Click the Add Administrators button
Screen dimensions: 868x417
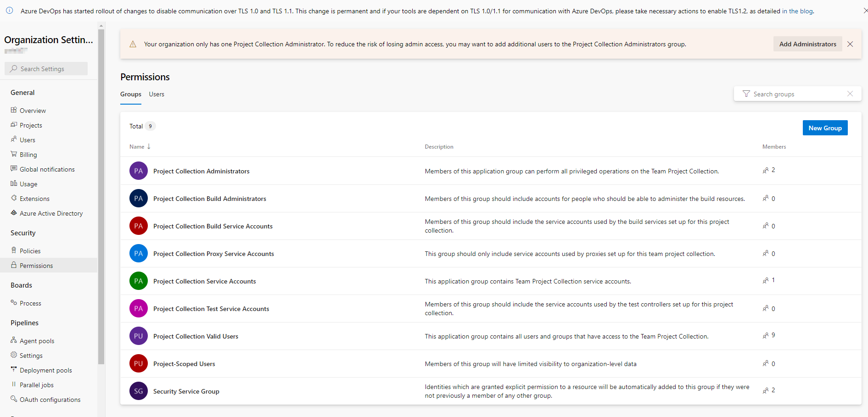807,44
